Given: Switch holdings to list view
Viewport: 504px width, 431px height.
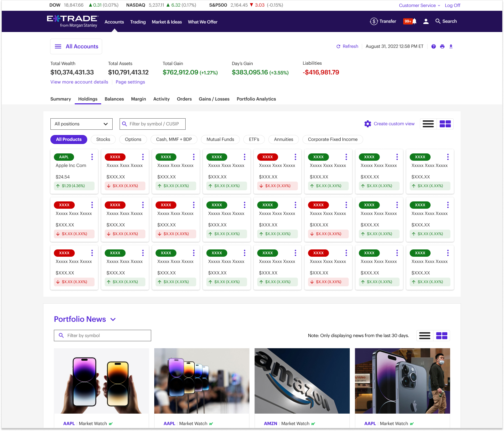Looking at the screenshot, I should point(428,124).
